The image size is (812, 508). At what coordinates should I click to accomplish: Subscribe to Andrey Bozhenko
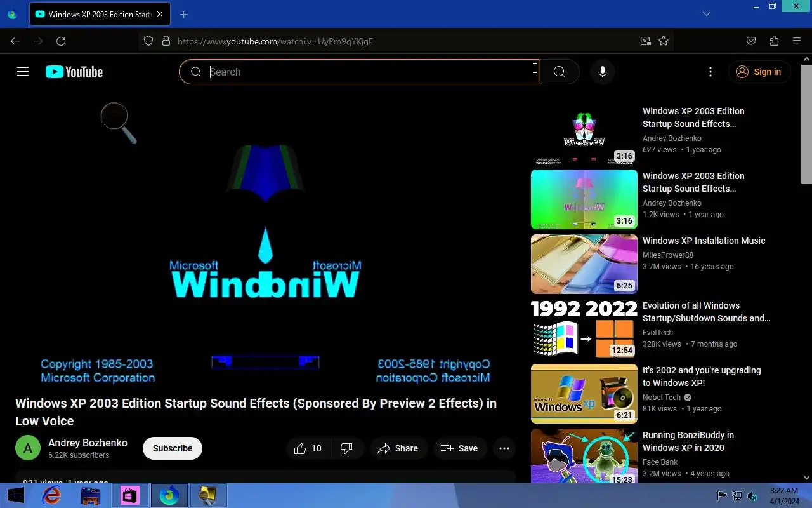pyautogui.click(x=173, y=448)
